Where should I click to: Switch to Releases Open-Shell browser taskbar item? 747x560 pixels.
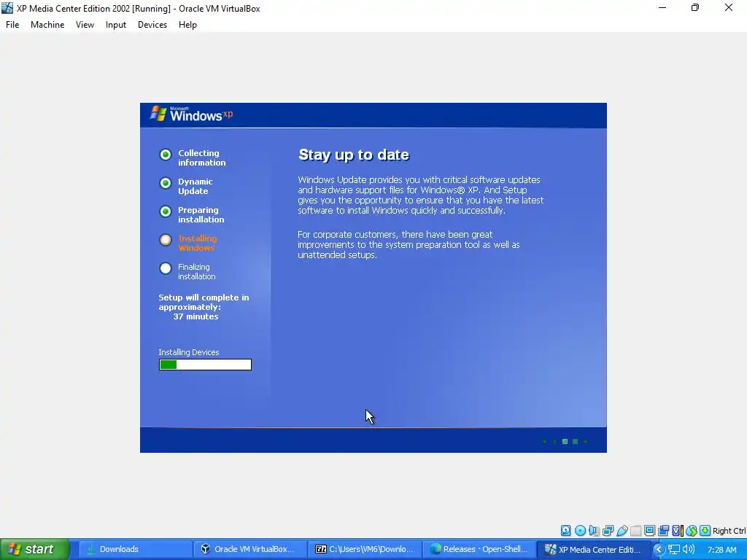479,549
